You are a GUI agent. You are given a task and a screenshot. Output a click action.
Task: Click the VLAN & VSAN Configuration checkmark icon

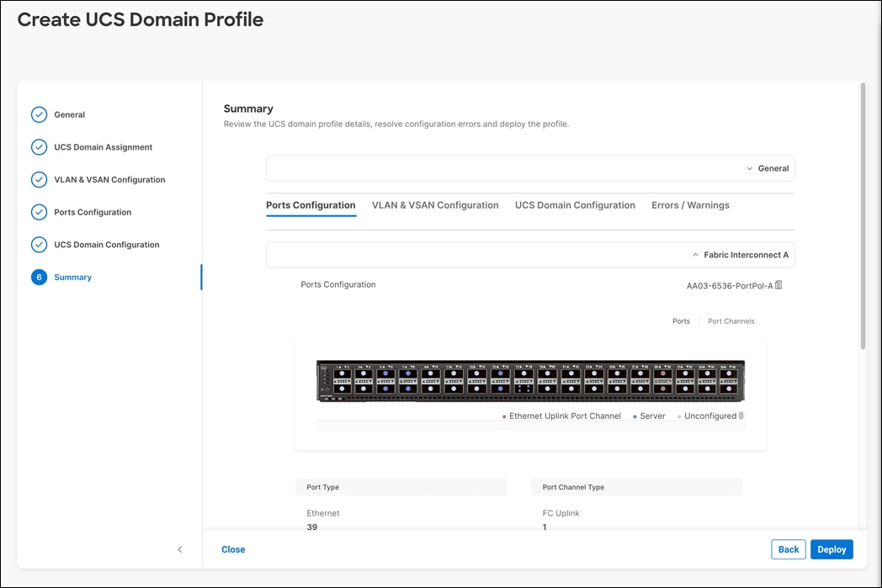coord(39,179)
